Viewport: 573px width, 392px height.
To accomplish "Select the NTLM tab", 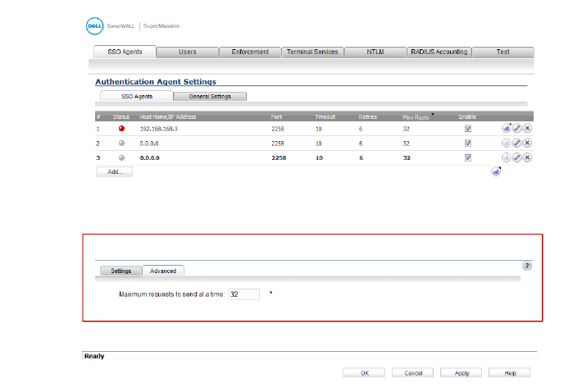I will tap(375, 52).
